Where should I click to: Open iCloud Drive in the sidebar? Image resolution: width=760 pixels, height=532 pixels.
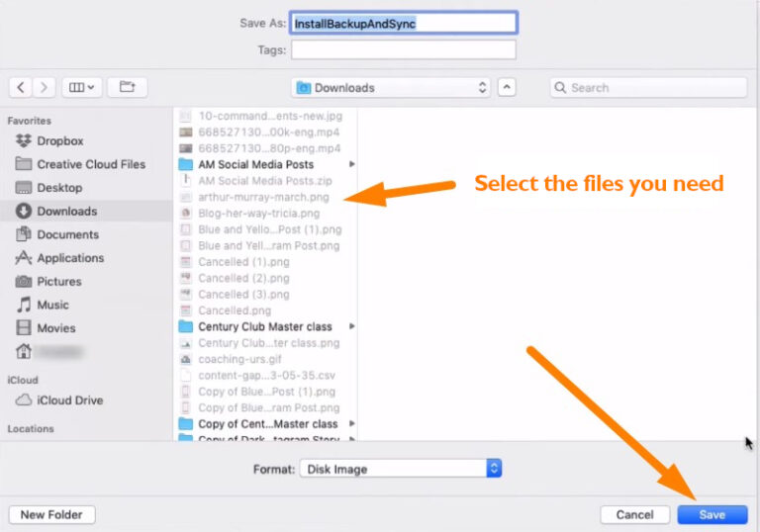[69, 400]
